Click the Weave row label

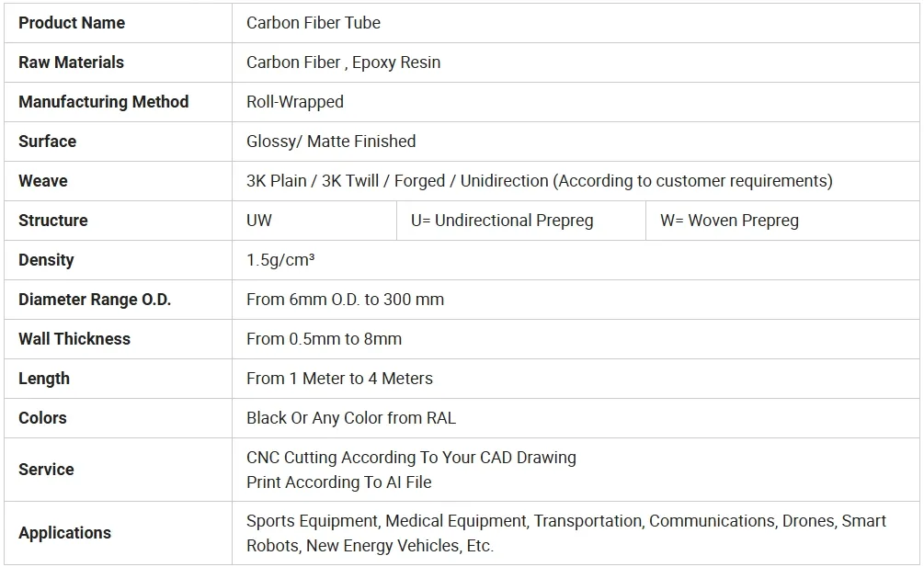coord(43,181)
